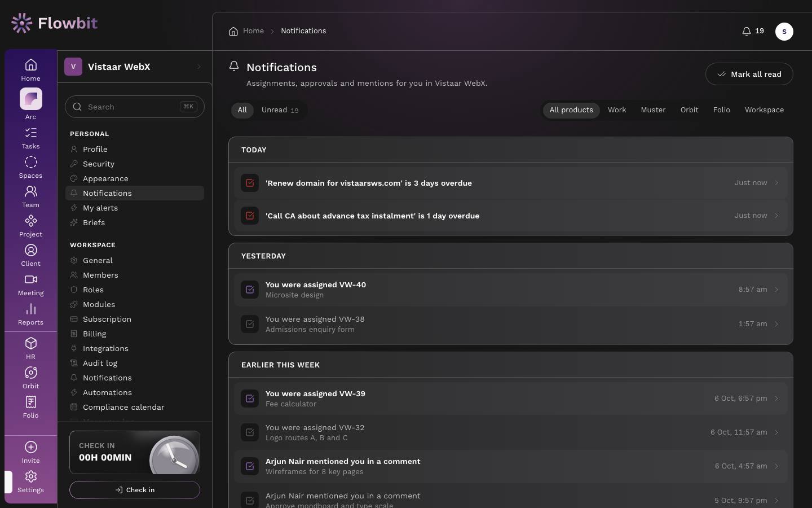Open Spaces from the sidebar

30,168
